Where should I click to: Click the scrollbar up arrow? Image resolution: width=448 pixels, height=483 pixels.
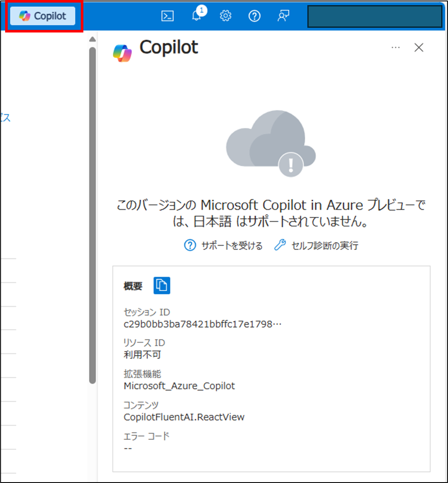(x=92, y=39)
